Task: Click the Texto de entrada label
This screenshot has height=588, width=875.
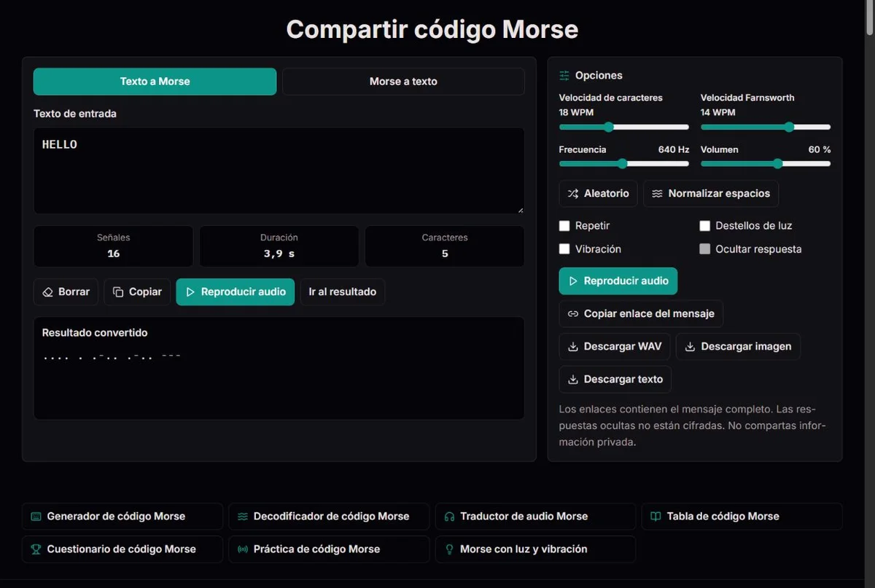Action: pyautogui.click(x=75, y=114)
